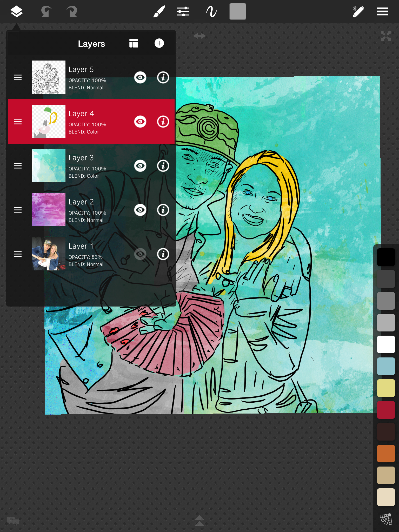This screenshot has height=532, width=399.
Task: Tap 'BLEND: Normal' on Layer 5
Action: [x=86, y=88]
